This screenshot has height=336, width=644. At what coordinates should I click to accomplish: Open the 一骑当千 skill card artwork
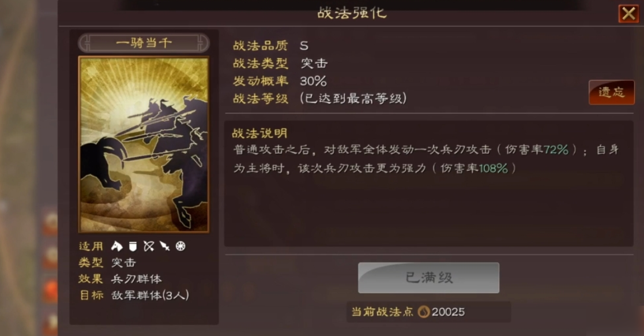tap(144, 144)
